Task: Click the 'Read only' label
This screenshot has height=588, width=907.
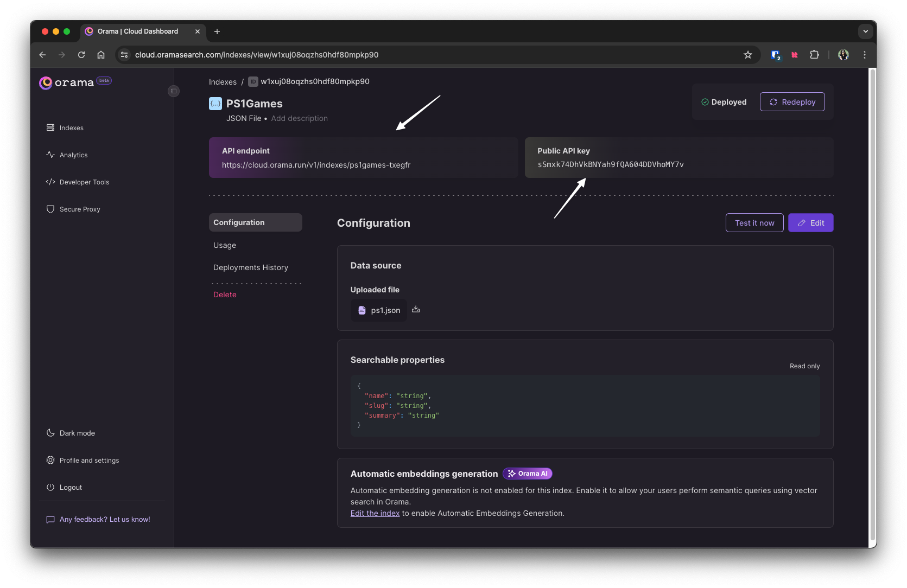Action: 805,366
